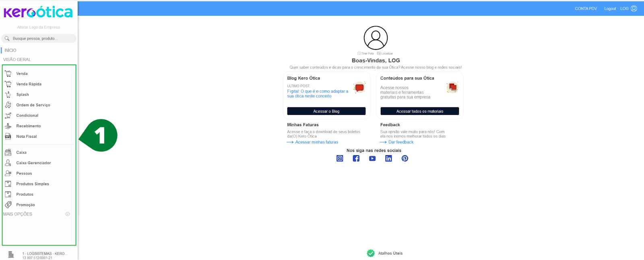The height and width of the screenshot is (260, 644).
Task: Click the Condicional cart icon
Action: point(8,115)
